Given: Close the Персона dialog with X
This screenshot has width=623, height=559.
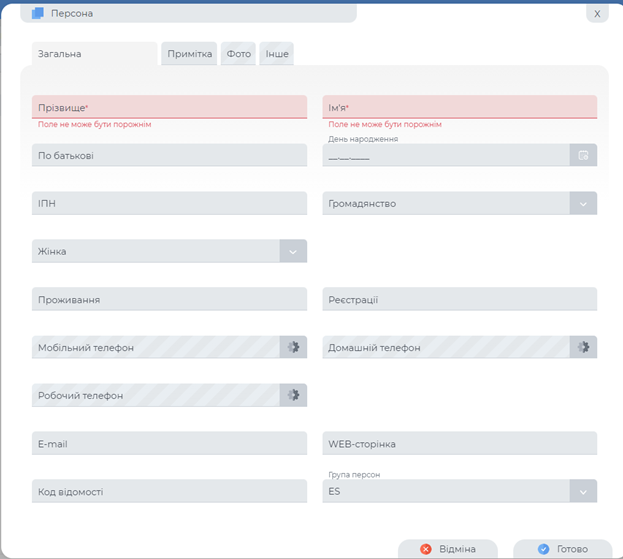Looking at the screenshot, I should (597, 14).
